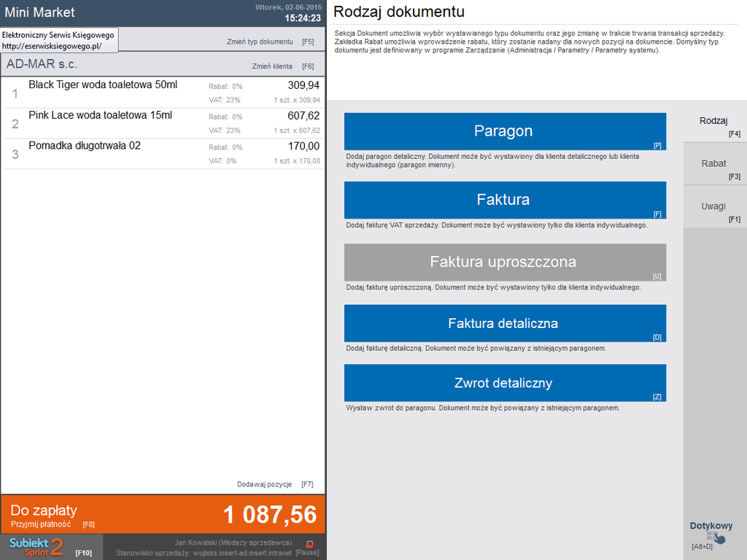The height and width of the screenshot is (560, 747).
Task: Choose the Zwrot detaliczny button
Action: pyautogui.click(x=505, y=383)
